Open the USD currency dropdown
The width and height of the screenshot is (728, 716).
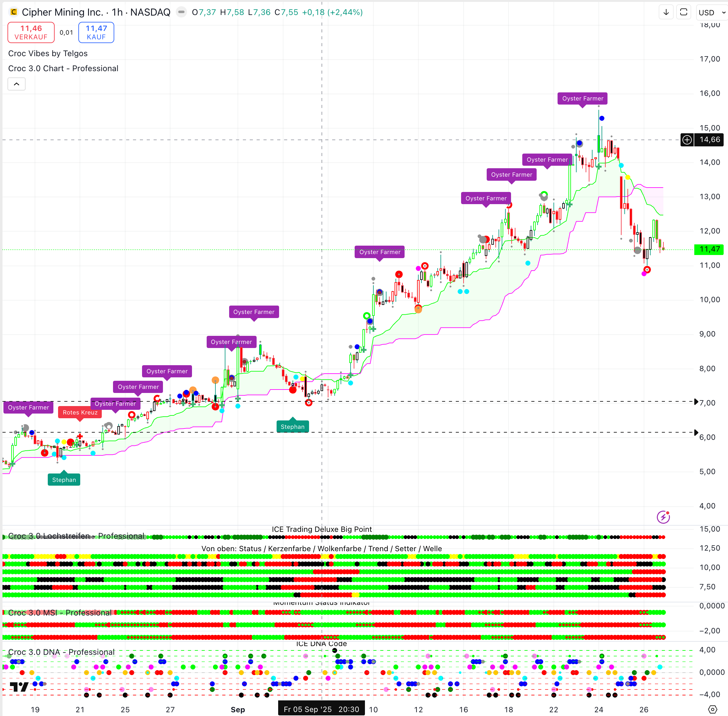click(711, 12)
